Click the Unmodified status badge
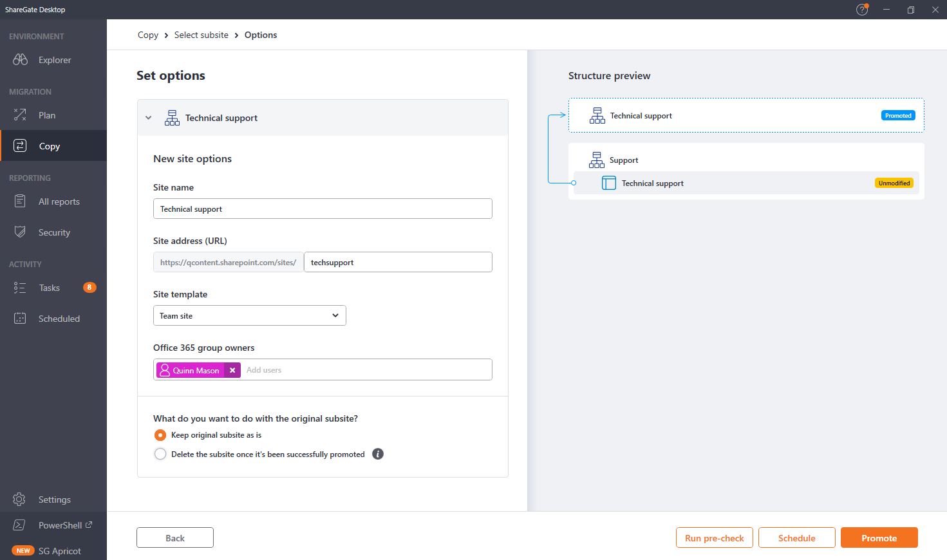This screenshot has height=560, width=947. point(894,183)
